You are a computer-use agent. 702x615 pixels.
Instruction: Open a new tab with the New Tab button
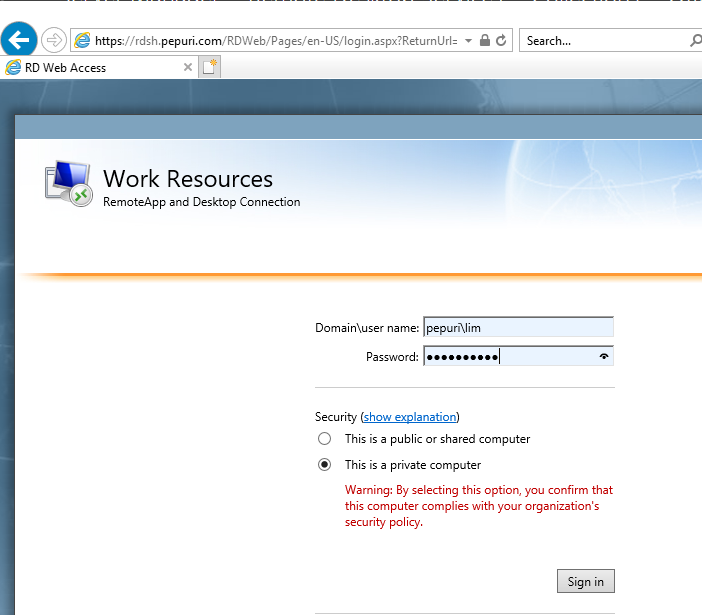coord(210,67)
